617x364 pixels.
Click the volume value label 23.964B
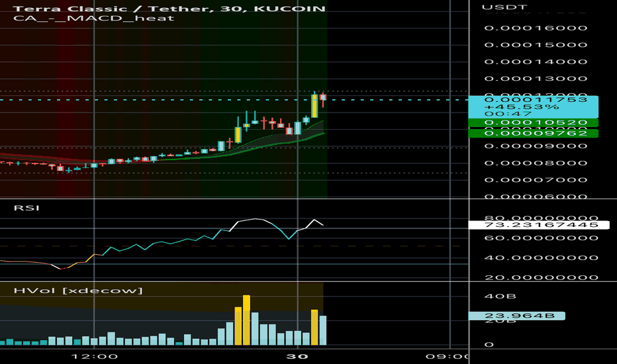click(516, 316)
